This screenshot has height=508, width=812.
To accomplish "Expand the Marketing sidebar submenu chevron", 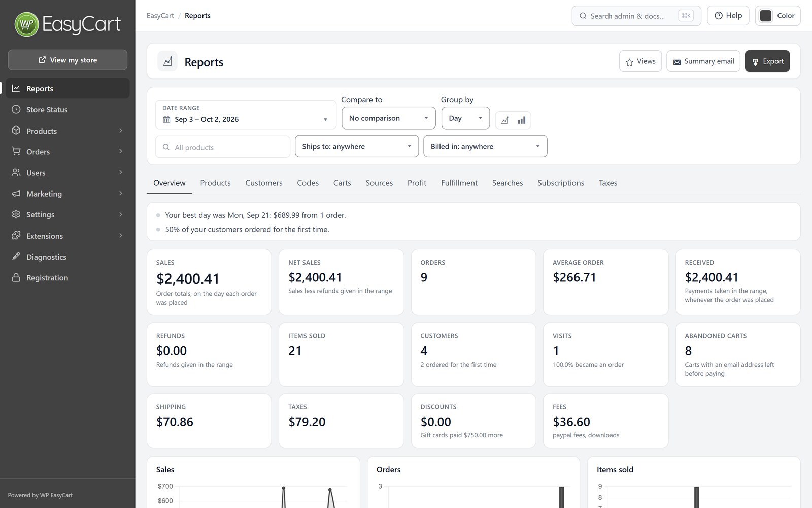I will tap(121, 194).
